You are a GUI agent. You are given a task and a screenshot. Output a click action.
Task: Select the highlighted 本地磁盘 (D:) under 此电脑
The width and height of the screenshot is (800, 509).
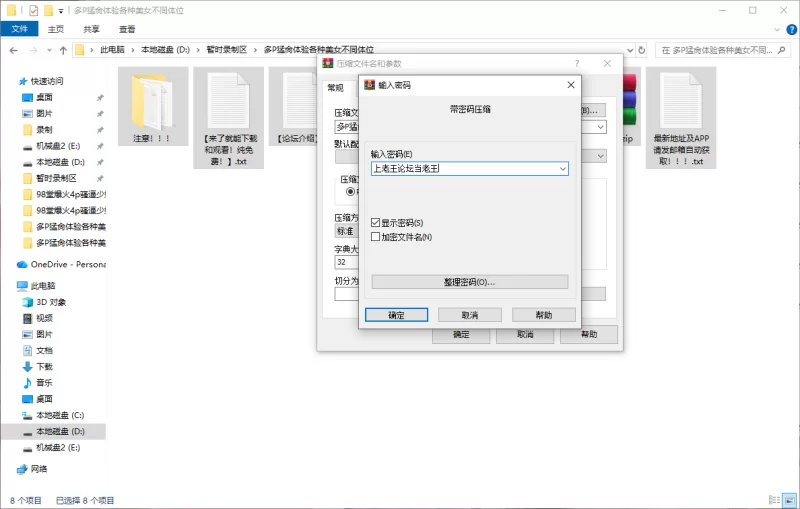tap(53, 431)
